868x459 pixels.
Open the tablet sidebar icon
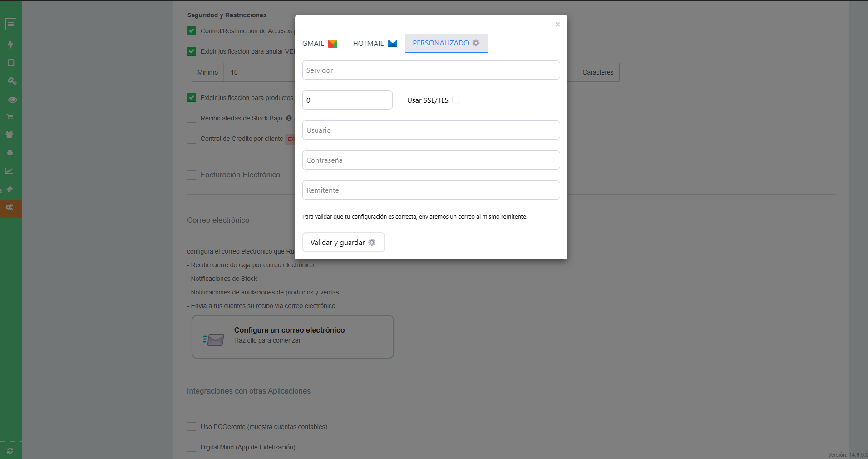tap(11, 63)
